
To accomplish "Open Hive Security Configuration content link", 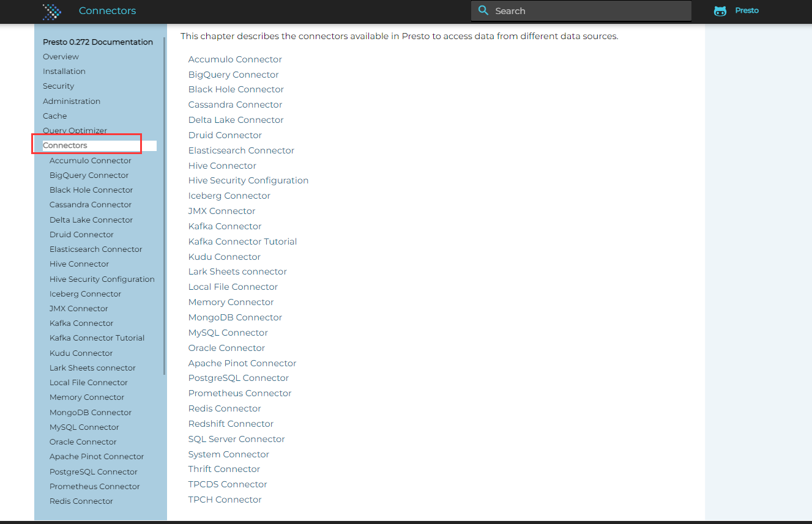I will (248, 180).
